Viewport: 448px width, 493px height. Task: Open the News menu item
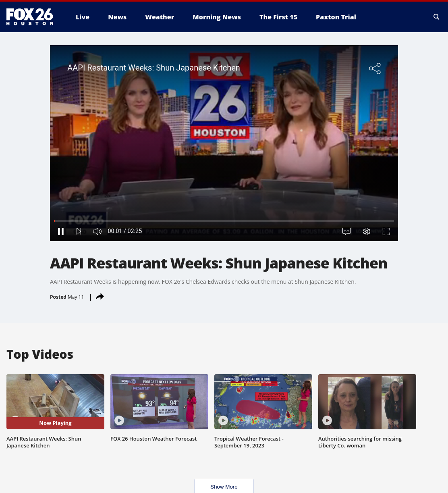click(x=117, y=17)
